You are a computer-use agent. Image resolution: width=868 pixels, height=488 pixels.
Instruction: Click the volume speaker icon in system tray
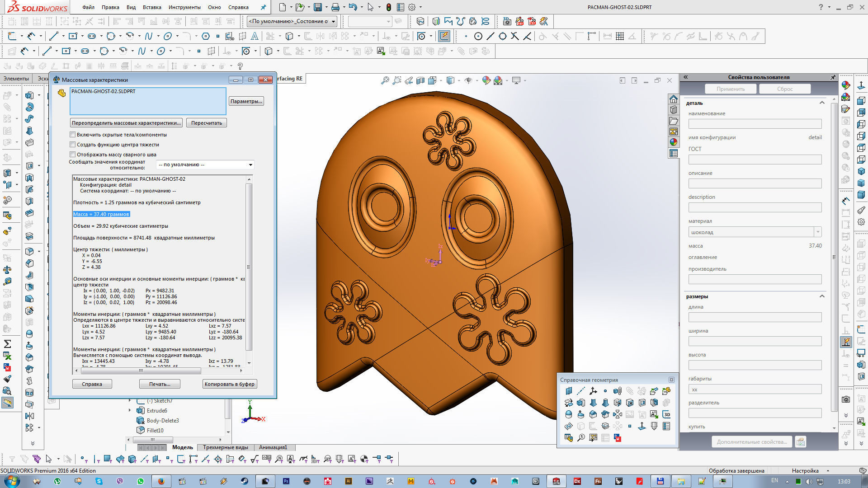click(x=810, y=482)
